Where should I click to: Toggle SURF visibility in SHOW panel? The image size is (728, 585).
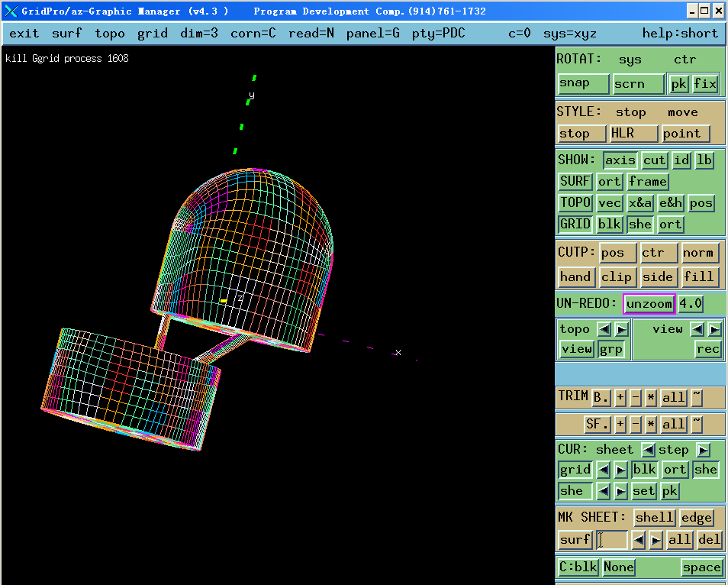point(575,182)
